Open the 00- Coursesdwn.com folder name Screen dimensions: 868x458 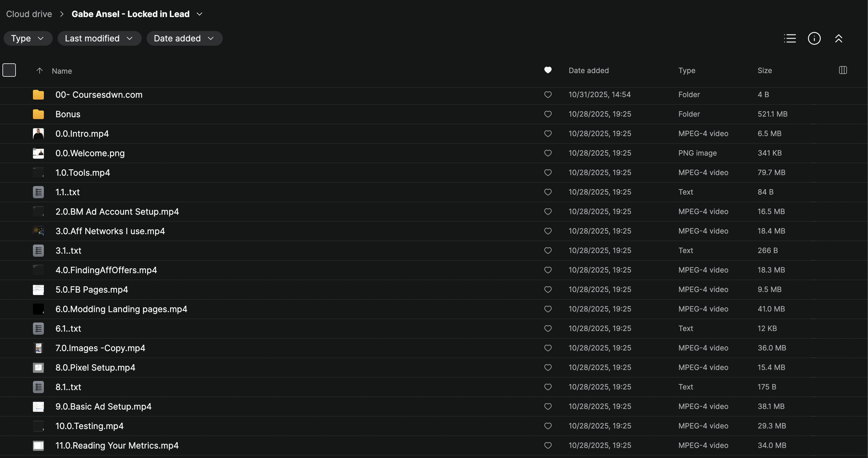(x=99, y=95)
